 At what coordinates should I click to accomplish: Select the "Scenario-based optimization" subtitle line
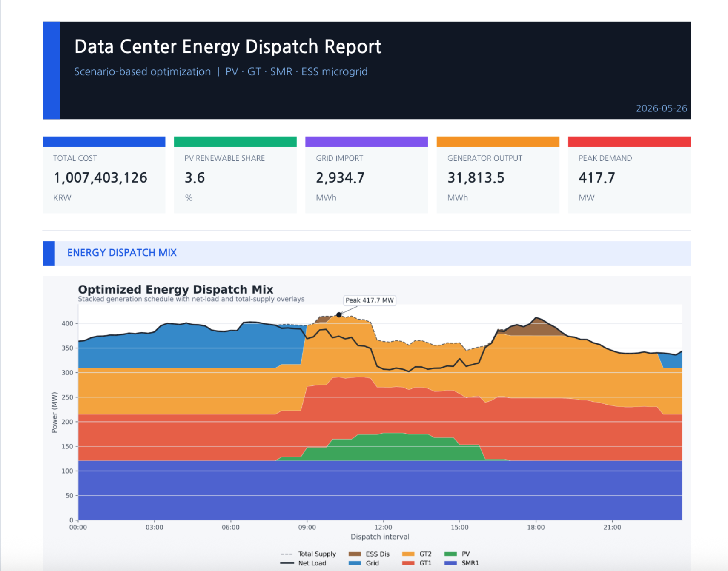coord(221,71)
